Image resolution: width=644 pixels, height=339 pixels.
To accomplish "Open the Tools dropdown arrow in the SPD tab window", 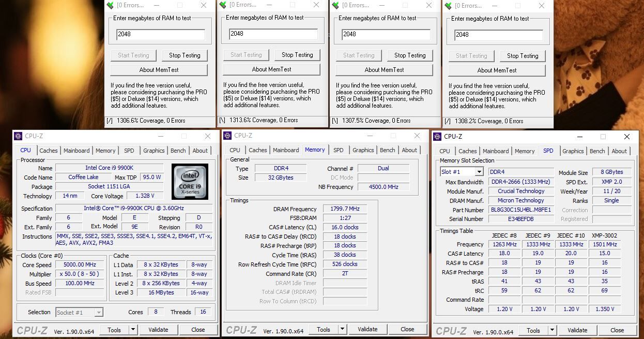I will click(x=552, y=330).
